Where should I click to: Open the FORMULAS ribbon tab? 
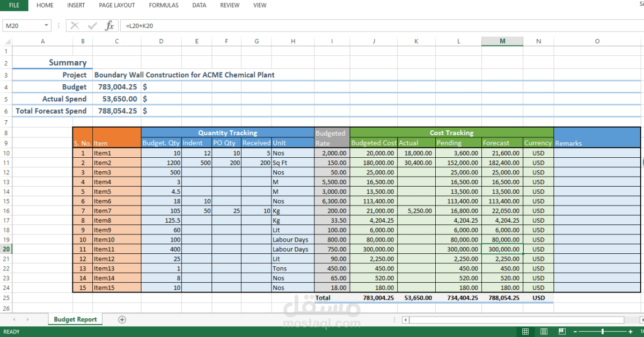[164, 5]
